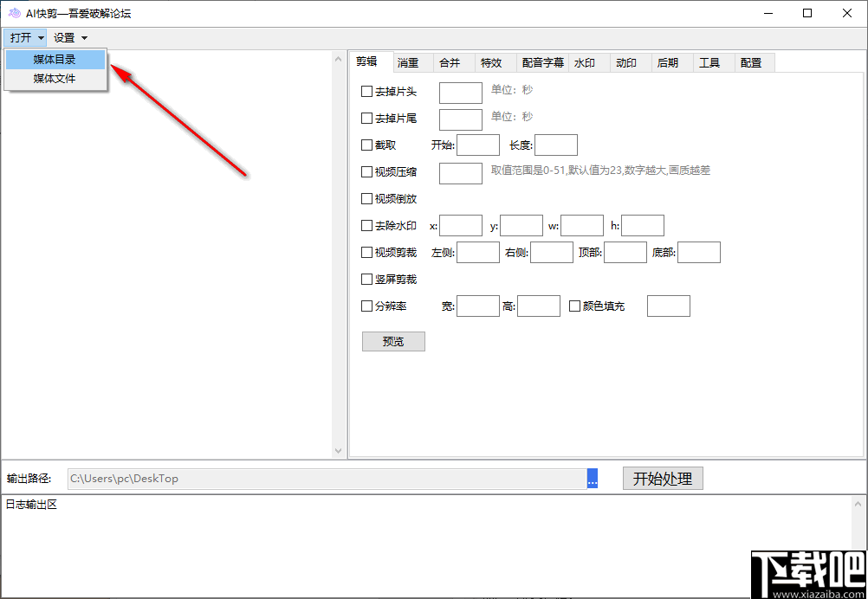Image resolution: width=868 pixels, height=599 pixels.
Task: Focus the 底部 crop field
Action: (699, 252)
